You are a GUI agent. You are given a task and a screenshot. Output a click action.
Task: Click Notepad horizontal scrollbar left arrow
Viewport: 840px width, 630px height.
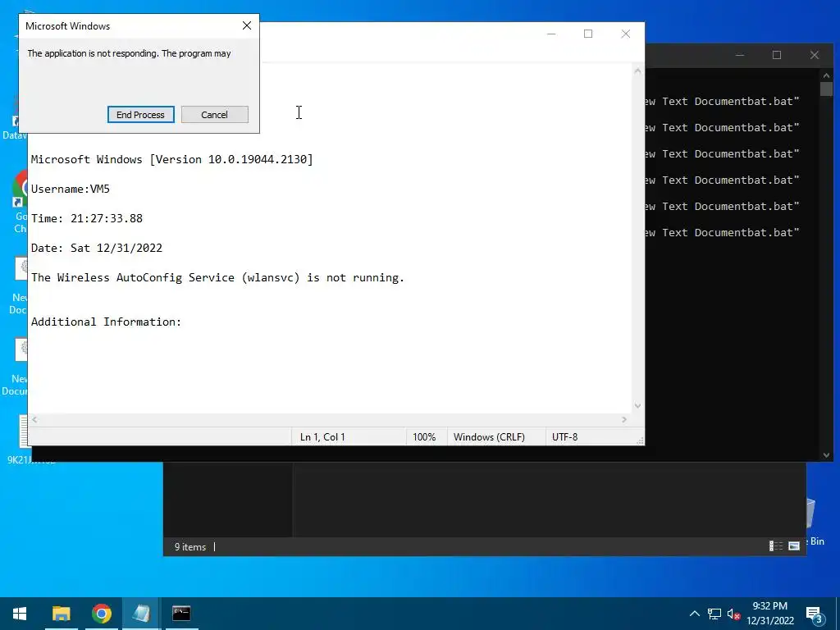click(34, 419)
